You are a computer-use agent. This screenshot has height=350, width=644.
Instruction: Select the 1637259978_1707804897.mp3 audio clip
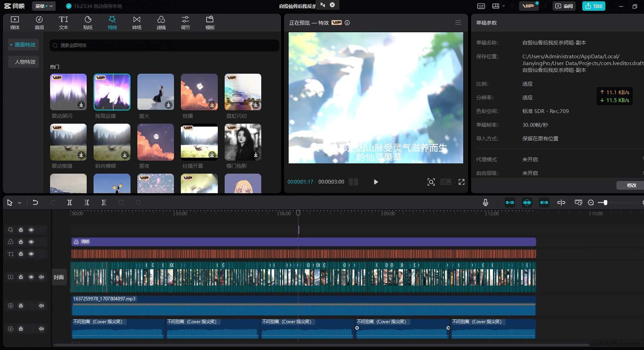304,306
